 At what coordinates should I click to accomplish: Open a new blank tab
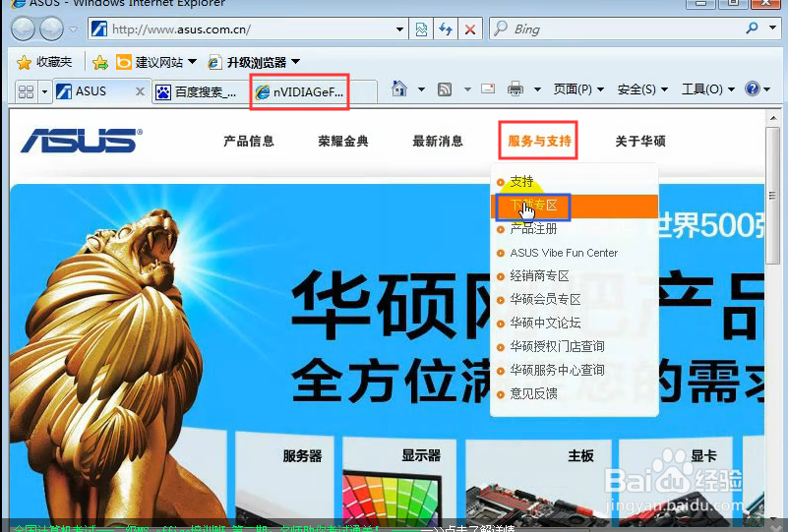pos(364,91)
